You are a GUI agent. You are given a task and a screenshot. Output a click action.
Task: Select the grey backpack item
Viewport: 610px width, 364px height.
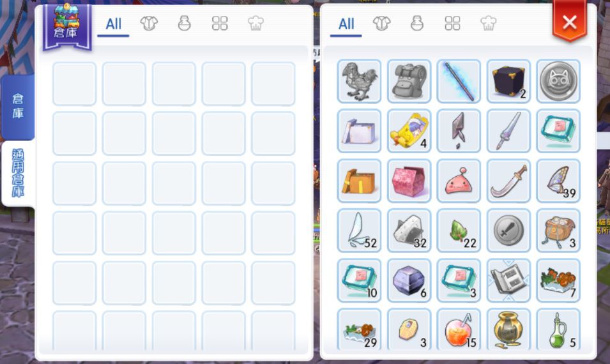tap(409, 81)
